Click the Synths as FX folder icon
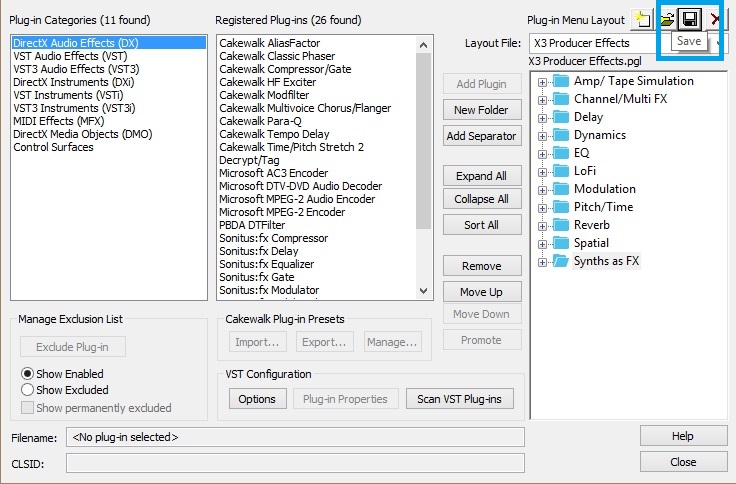Viewport: 736px width, 484px height. point(561,261)
